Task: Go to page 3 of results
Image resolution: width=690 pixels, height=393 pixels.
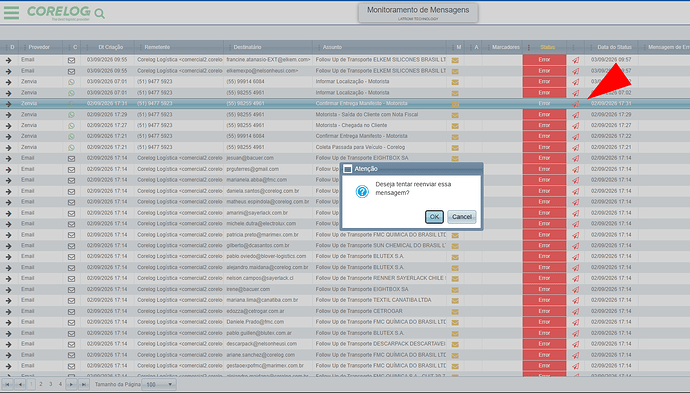Action: pyautogui.click(x=51, y=384)
